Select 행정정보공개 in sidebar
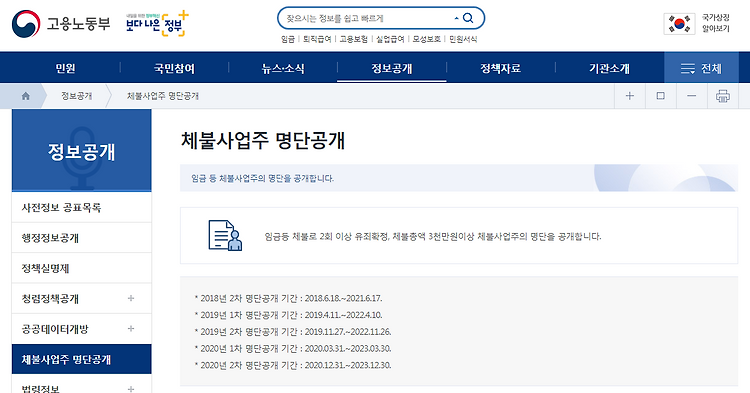Viewport: 750px width, 393px height. (x=81, y=238)
